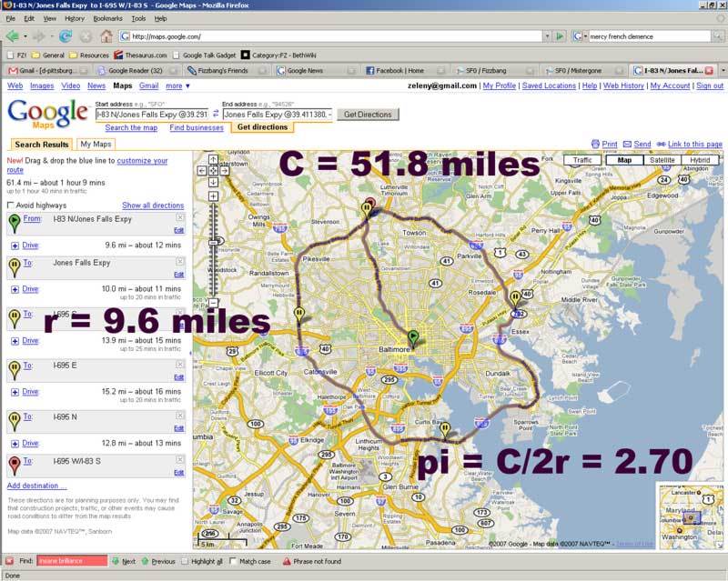Screen dimensions: 728x581
Task: Expand the first Drive step 9.6 mi
Action: tap(15, 245)
